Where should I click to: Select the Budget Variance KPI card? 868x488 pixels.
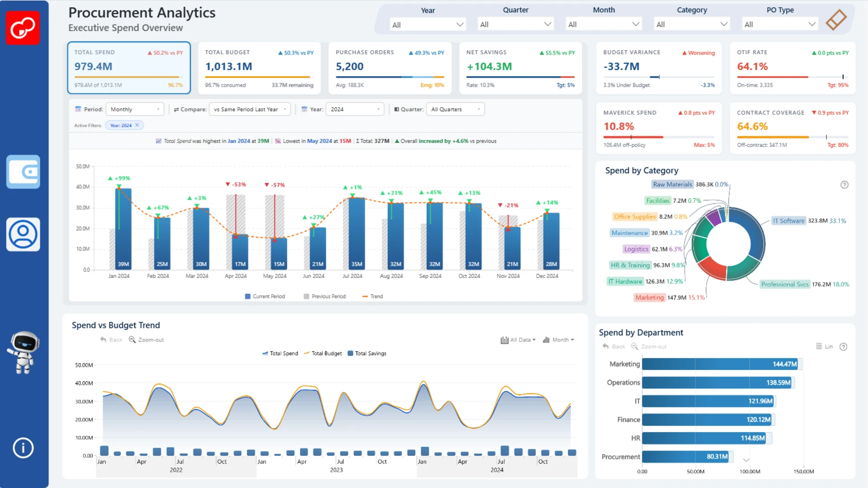tap(659, 68)
